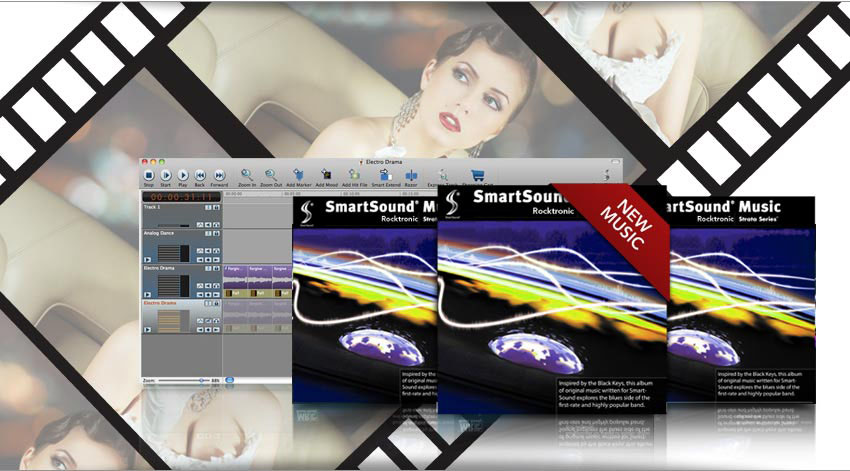Click next-arrow on red-titled Electro Drama track

tap(216, 330)
